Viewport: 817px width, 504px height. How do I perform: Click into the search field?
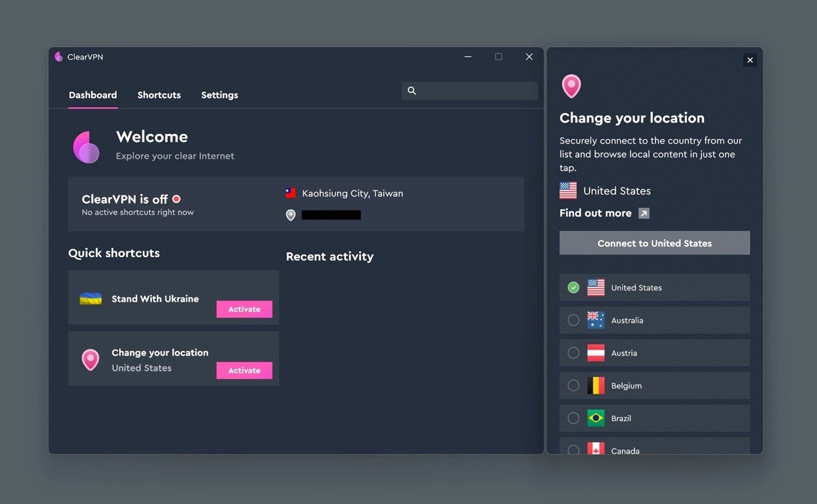470,91
